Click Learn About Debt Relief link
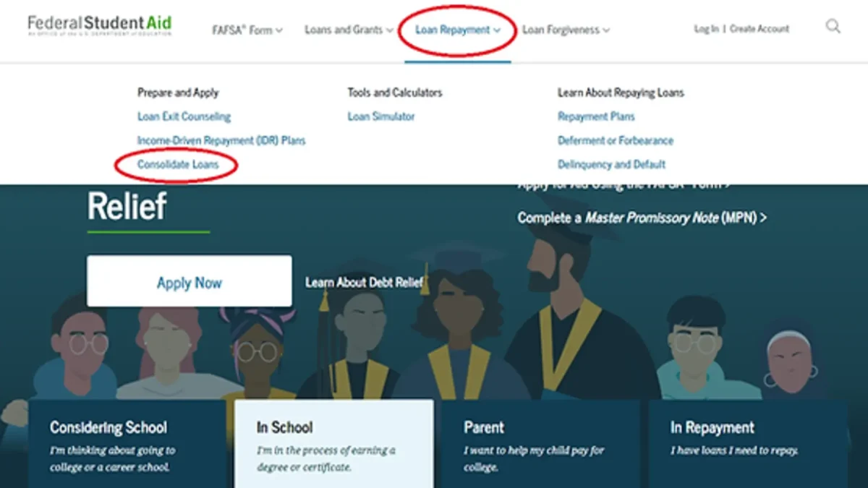The width and height of the screenshot is (868, 488). (364, 282)
